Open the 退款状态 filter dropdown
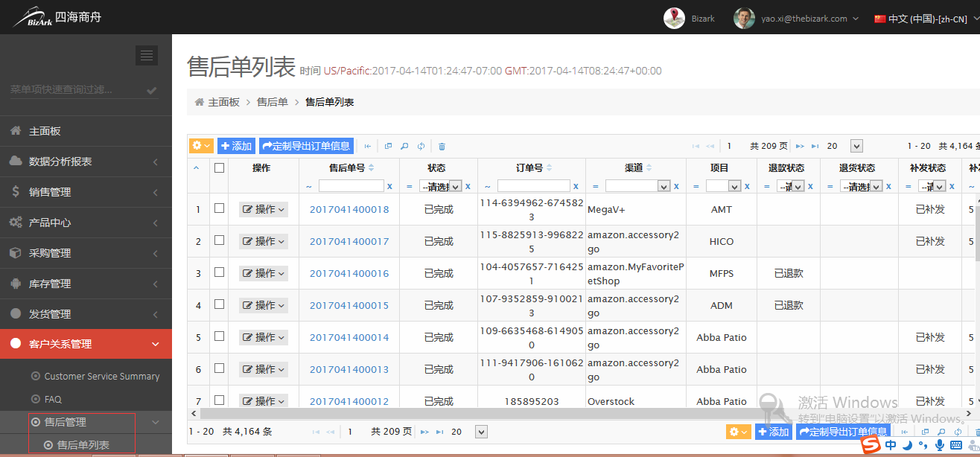The height and width of the screenshot is (457, 980). coord(790,186)
